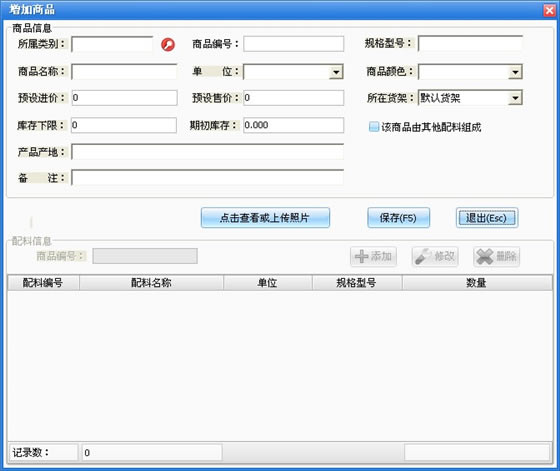Click into the 商品编号 text field
This screenshot has height=471, width=560.
(294, 44)
